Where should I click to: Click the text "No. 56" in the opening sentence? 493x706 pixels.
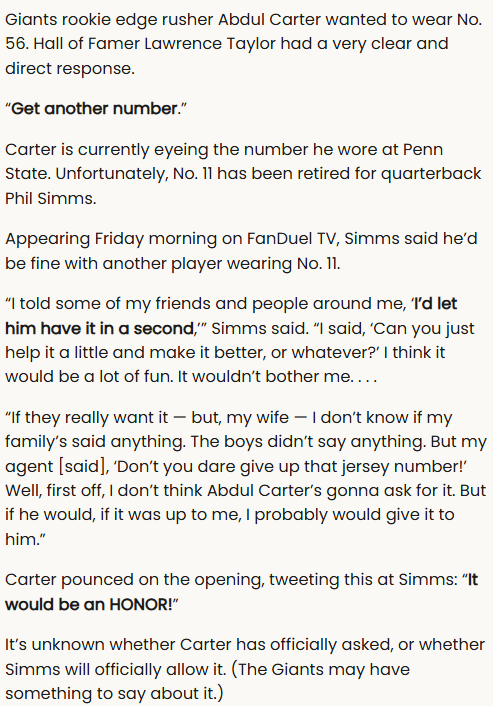(x=244, y=32)
